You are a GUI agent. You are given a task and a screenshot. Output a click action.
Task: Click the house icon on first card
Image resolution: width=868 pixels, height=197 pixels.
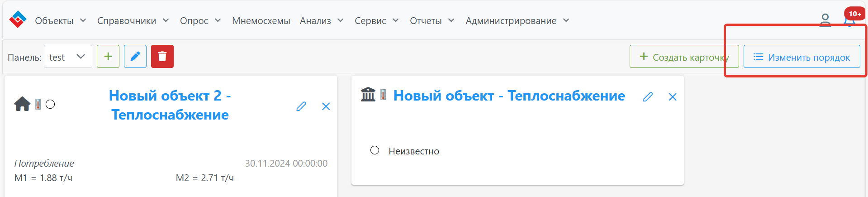(22, 104)
